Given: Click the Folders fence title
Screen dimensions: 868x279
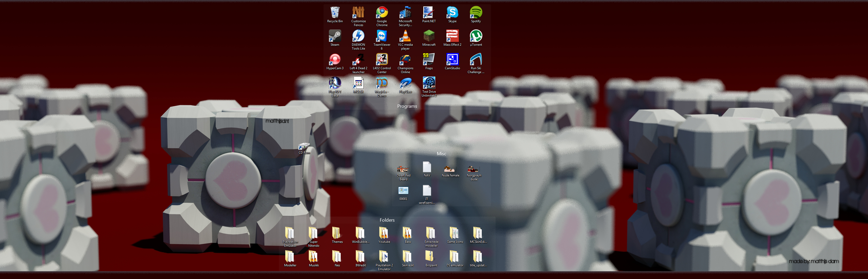Looking at the screenshot, I should click(387, 220).
